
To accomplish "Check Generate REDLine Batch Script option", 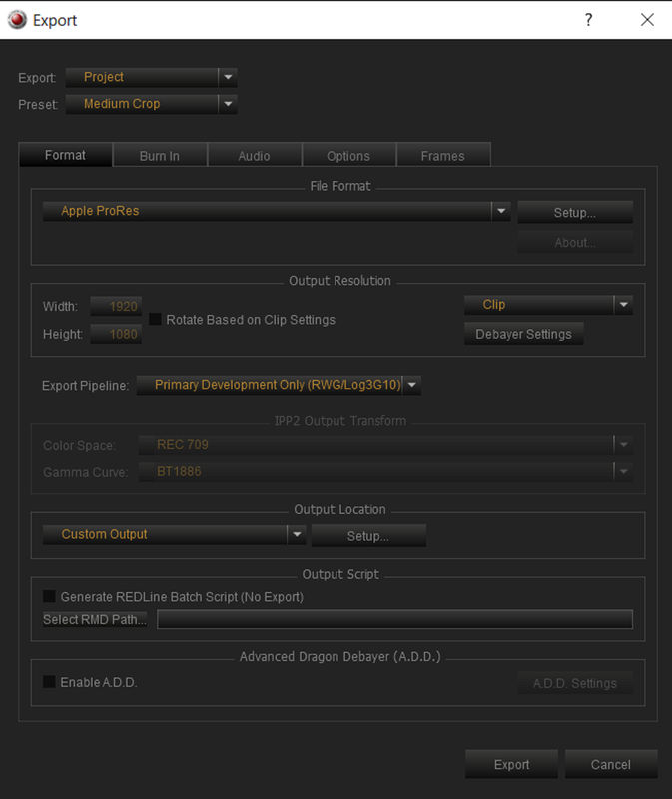I will click(49, 596).
